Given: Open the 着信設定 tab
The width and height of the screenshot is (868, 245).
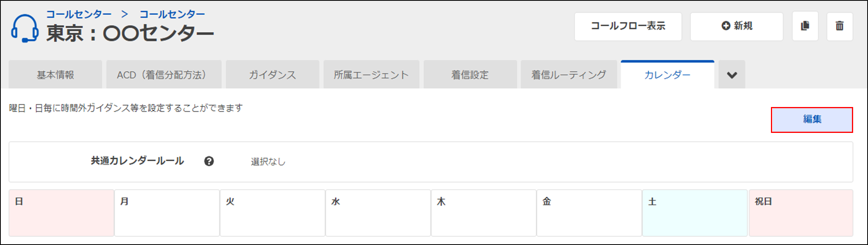Looking at the screenshot, I should tap(470, 74).
